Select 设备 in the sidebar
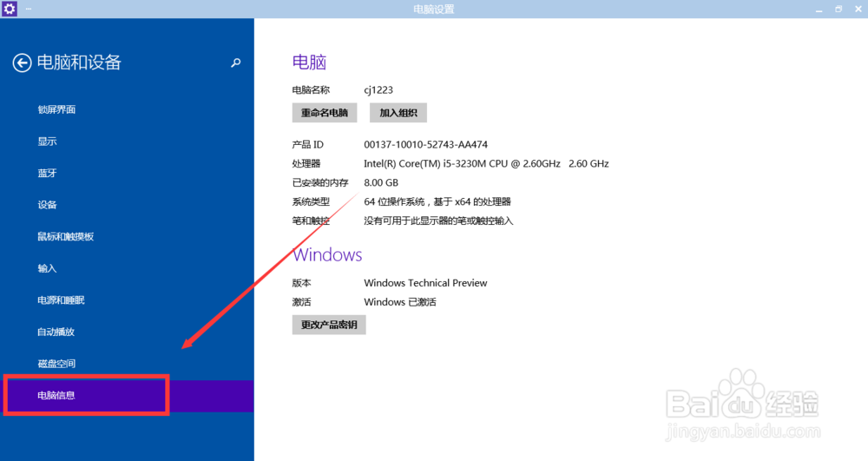The width and height of the screenshot is (868, 461). point(47,205)
